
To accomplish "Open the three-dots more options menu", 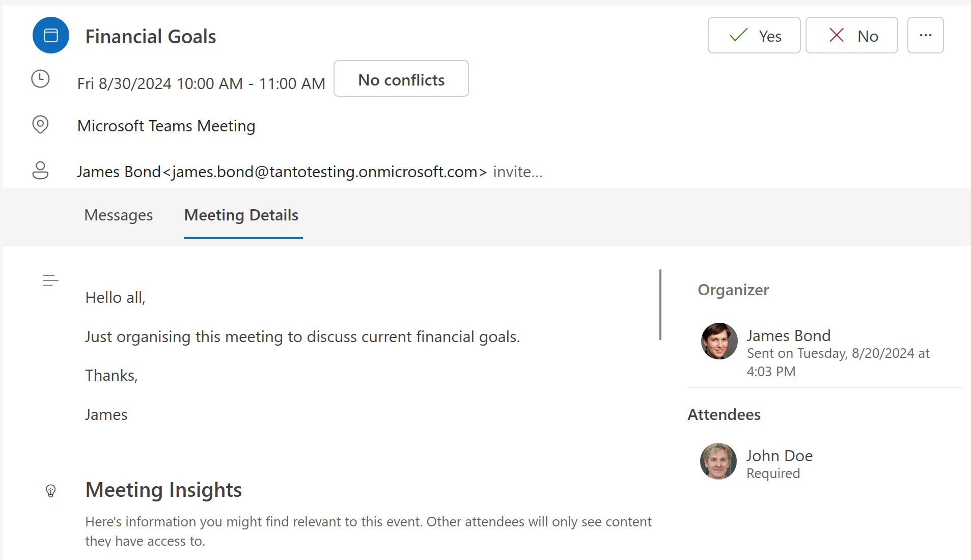I will [925, 35].
